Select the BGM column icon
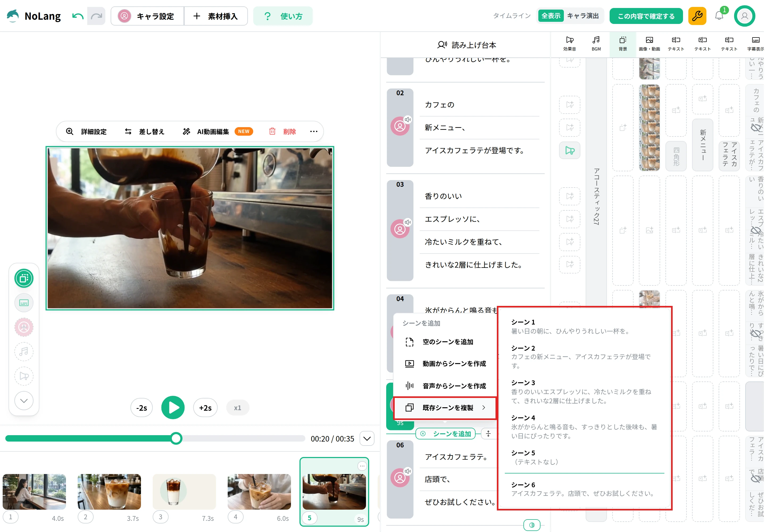The width and height of the screenshot is (766, 532). pos(596,44)
